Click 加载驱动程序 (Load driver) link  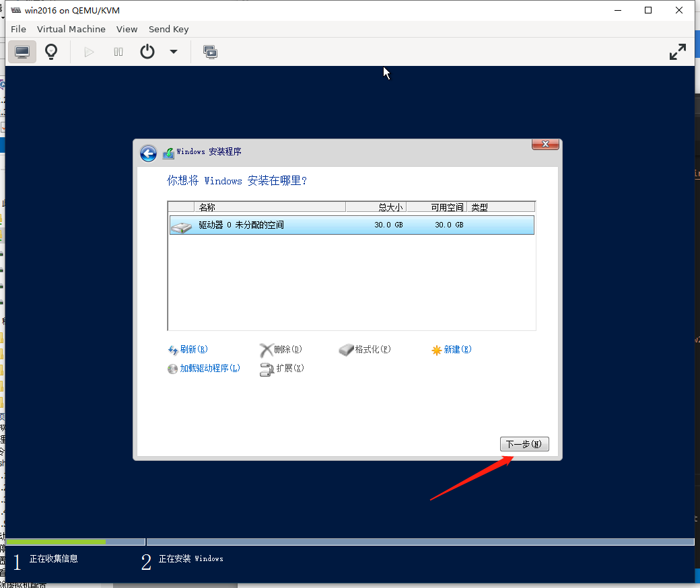209,369
